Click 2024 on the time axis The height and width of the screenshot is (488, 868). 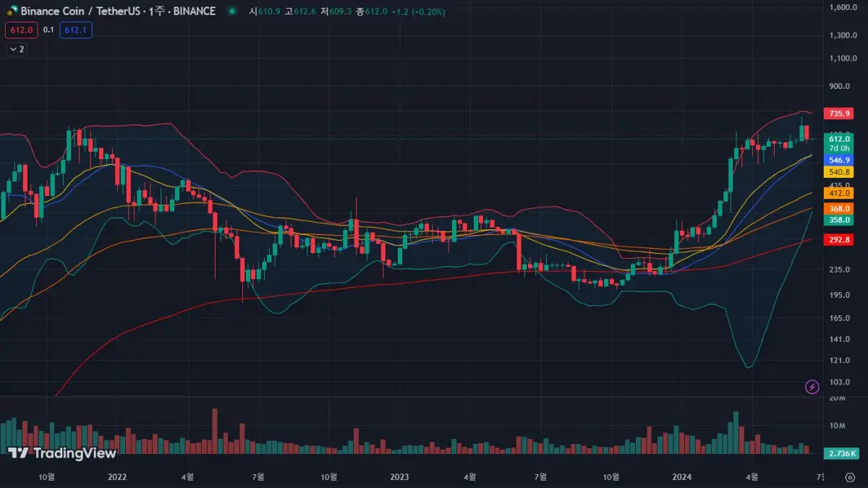681,477
